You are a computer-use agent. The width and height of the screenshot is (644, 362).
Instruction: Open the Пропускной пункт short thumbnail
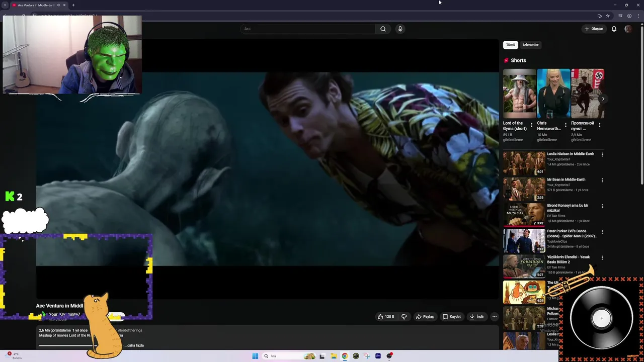coord(588,94)
